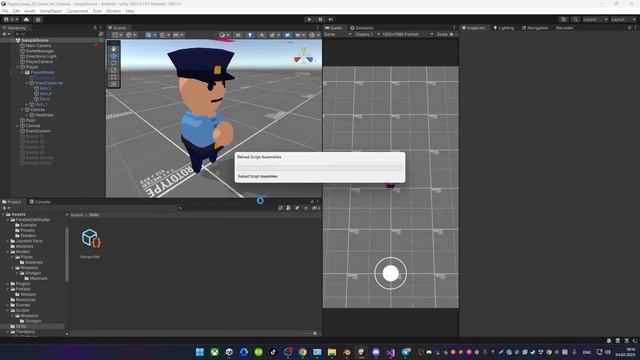Open Assets menu

pos(30,11)
